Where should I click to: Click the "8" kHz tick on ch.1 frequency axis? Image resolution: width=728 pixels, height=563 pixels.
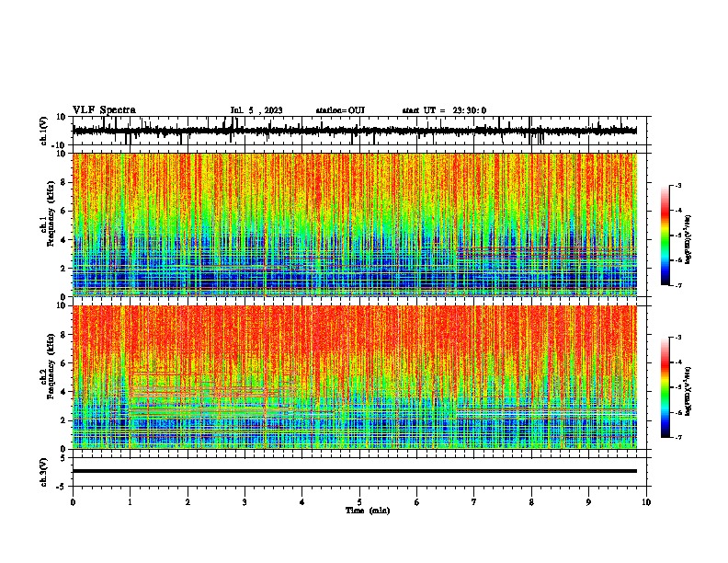coord(63,182)
